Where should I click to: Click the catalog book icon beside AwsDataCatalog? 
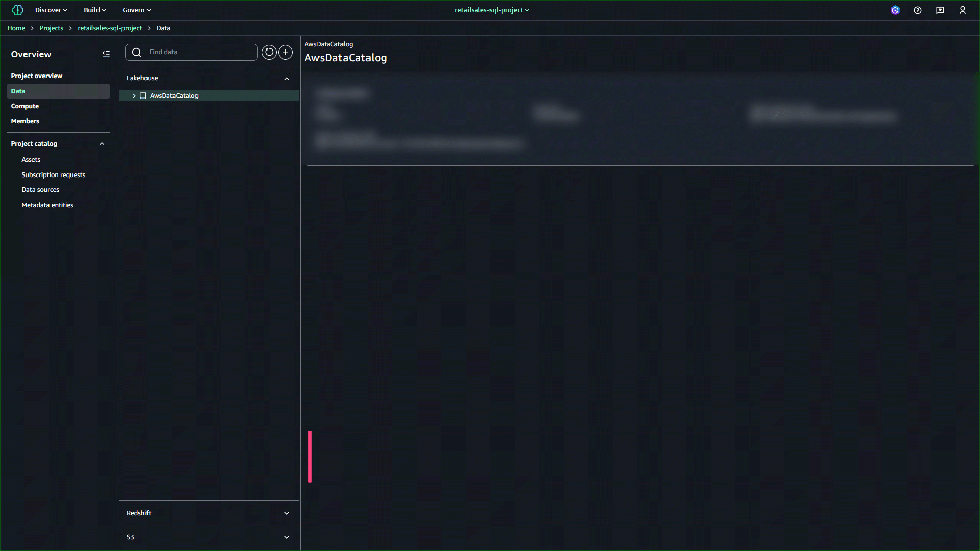[x=143, y=96]
